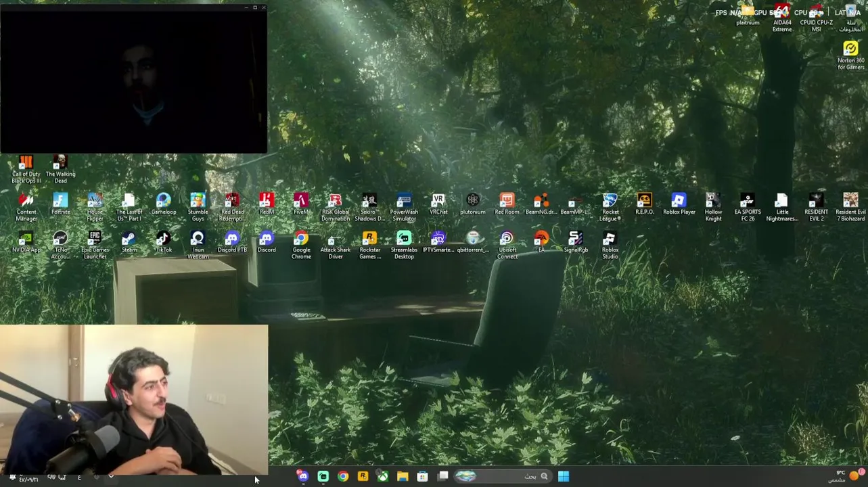Viewport: 868px width, 487px height.
Task: Click the CPUID CPU-Z MSI shortcut
Action: click(x=817, y=18)
